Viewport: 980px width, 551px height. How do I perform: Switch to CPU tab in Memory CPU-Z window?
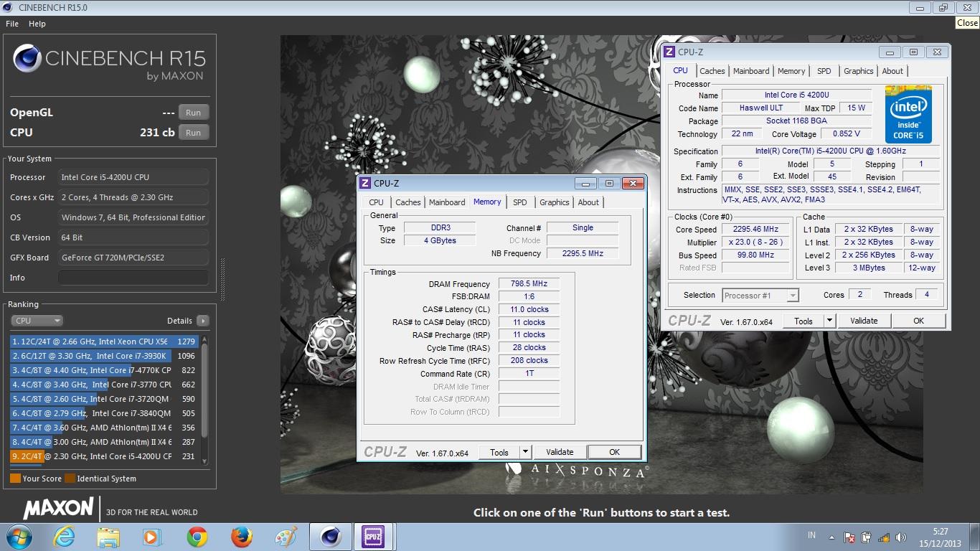pos(376,202)
